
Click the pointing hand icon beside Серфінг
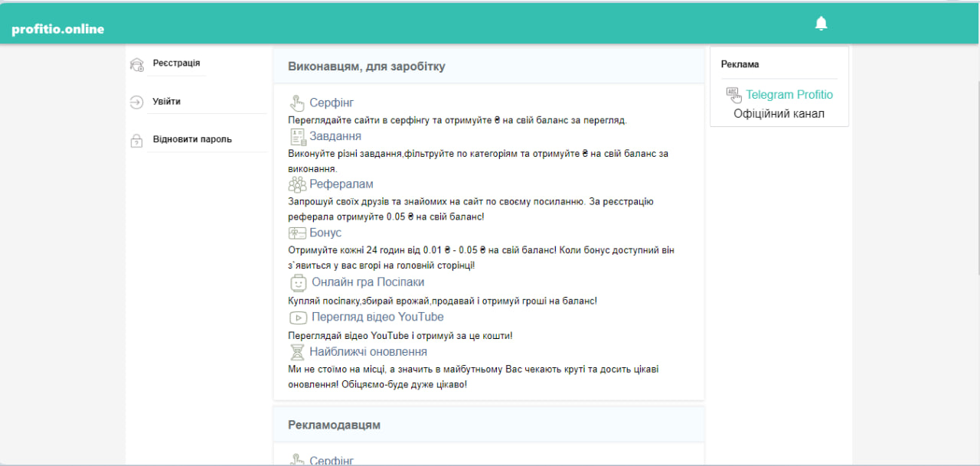click(x=297, y=103)
